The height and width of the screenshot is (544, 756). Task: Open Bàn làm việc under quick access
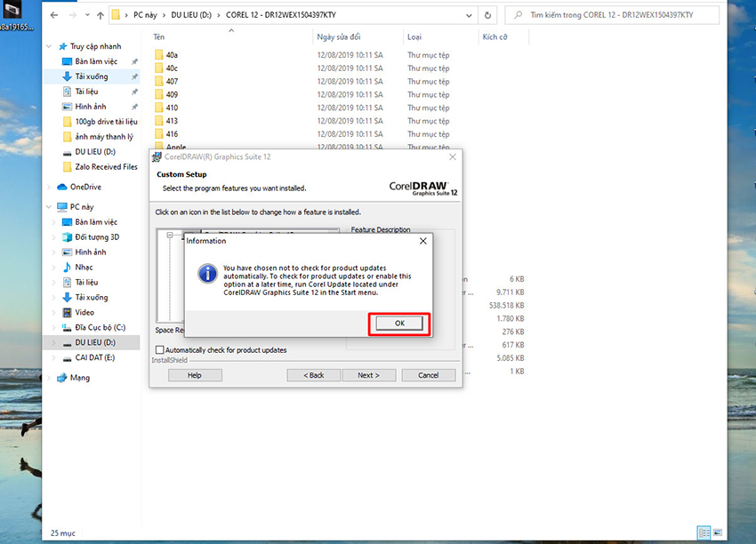pos(96,61)
